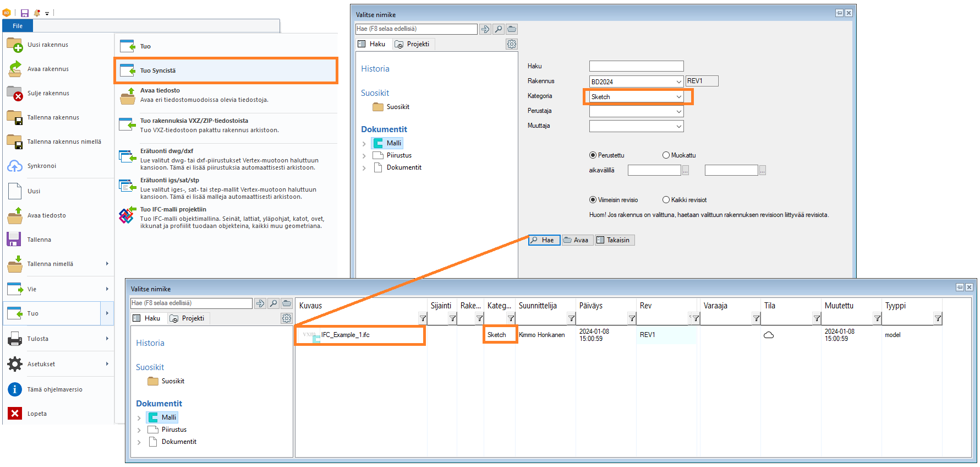Open the quick access toolbar customize arrow
This screenshot has height=467, width=980.
[x=47, y=13]
